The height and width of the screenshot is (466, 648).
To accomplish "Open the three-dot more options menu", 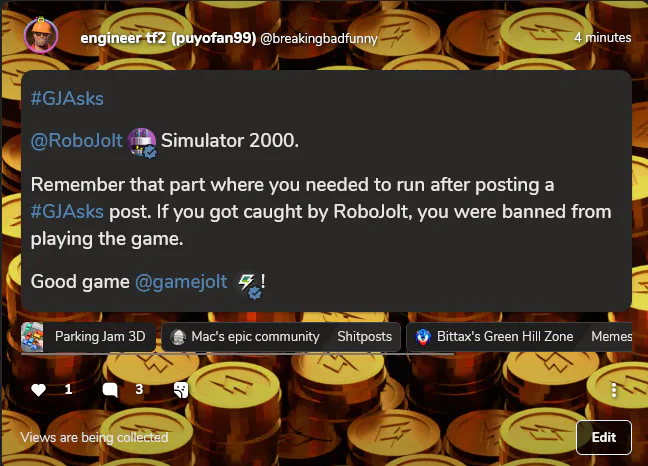I will tap(614, 390).
